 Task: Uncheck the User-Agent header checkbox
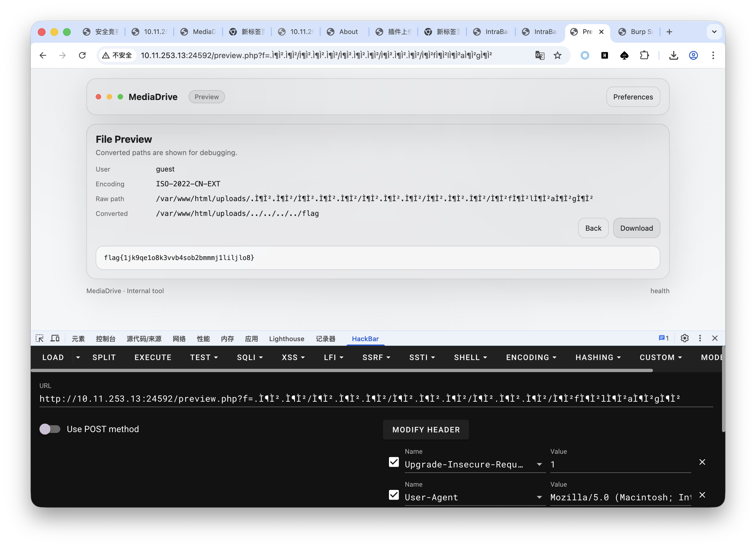(x=394, y=495)
